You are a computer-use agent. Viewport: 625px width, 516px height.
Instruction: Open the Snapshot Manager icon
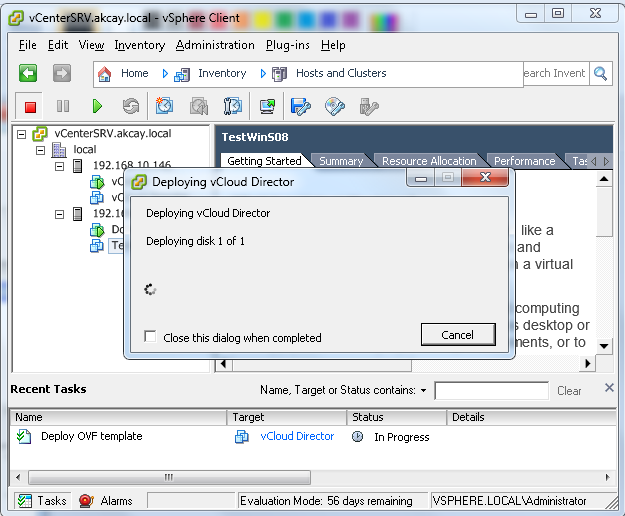232,106
